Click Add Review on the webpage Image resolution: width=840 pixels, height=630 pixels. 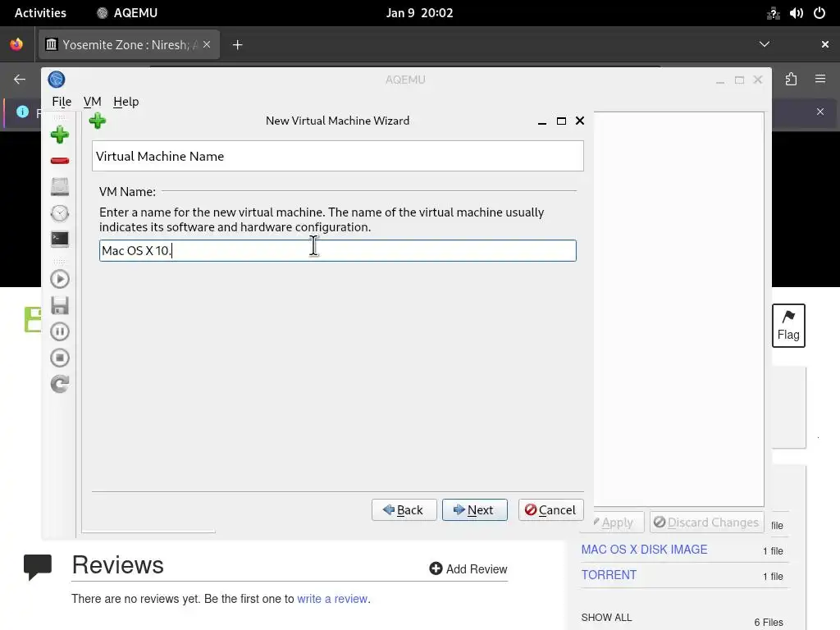click(x=468, y=569)
